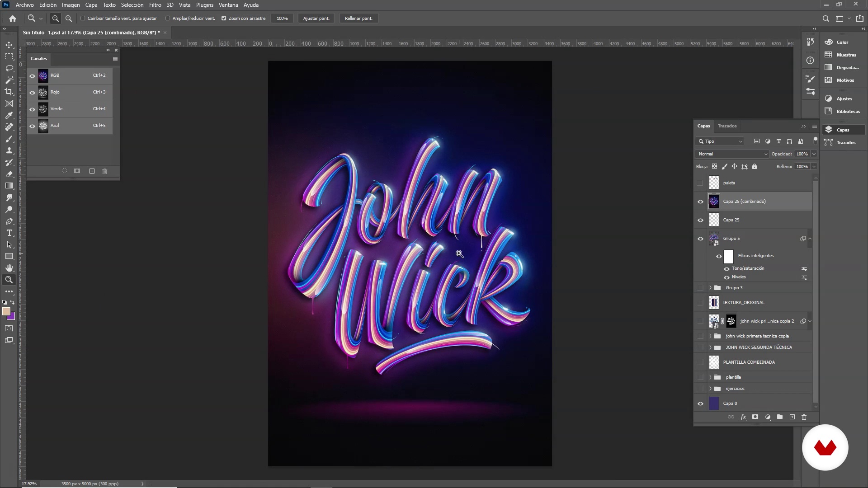Select the Eraser tool
868x488 pixels.
(x=9, y=174)
